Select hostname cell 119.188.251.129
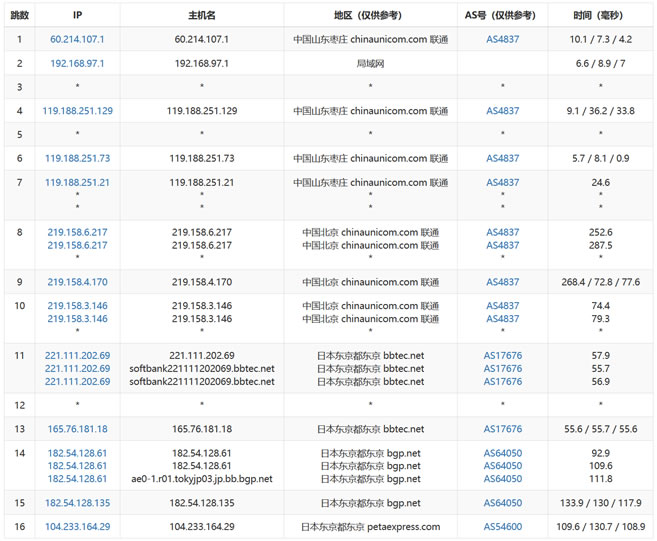The image size is (657, 541). [202, 111]
